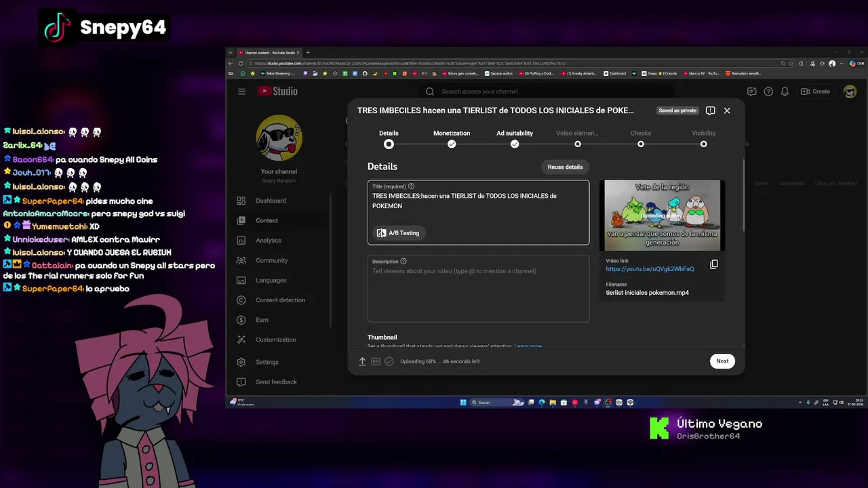Open the YouTube Studio hamburger menu

coord(241,91)
